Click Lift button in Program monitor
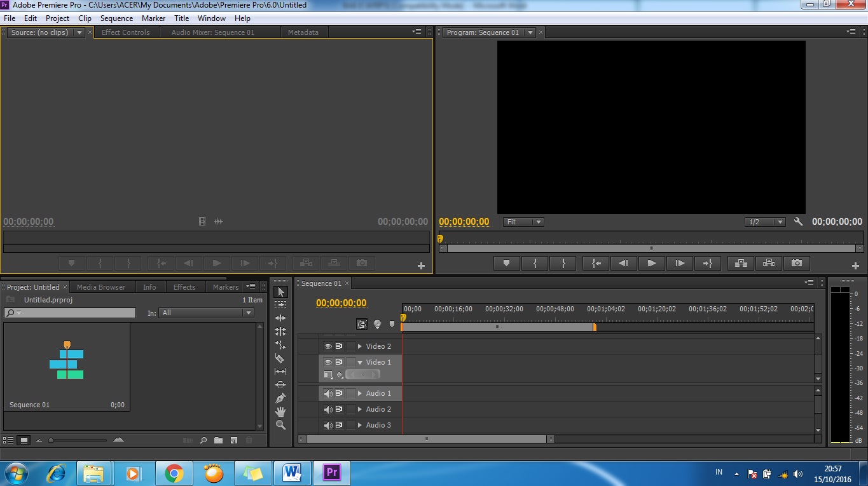Viewport: 868px width, 486px height. point(741,263)
